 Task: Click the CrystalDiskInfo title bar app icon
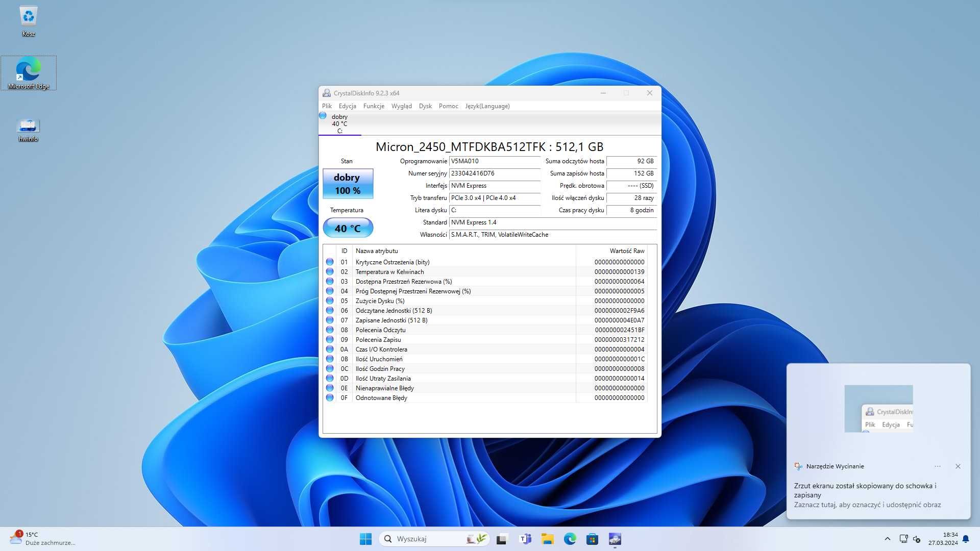point(327,93)
